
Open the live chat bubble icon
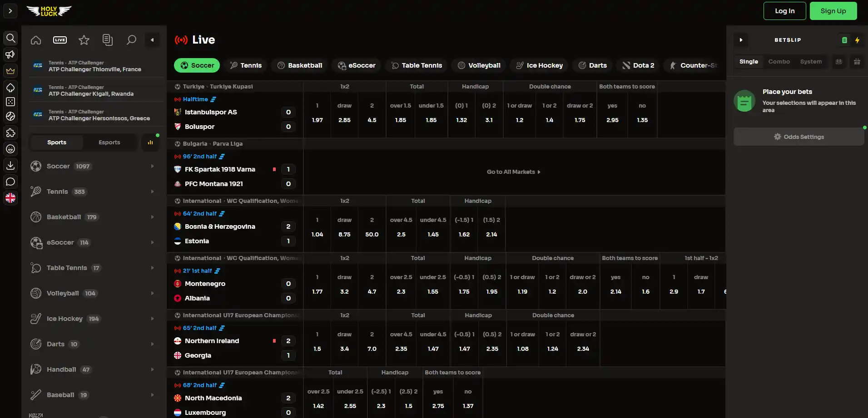coord(10,182)
